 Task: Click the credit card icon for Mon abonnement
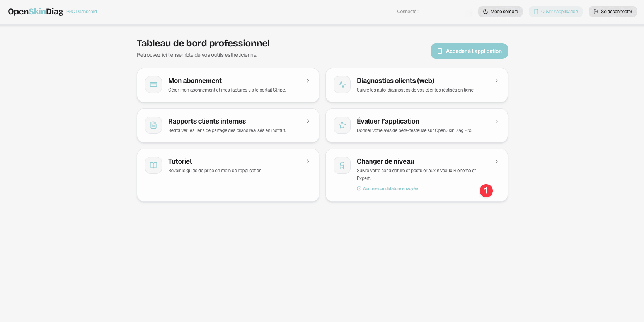(x=153, y=85)
